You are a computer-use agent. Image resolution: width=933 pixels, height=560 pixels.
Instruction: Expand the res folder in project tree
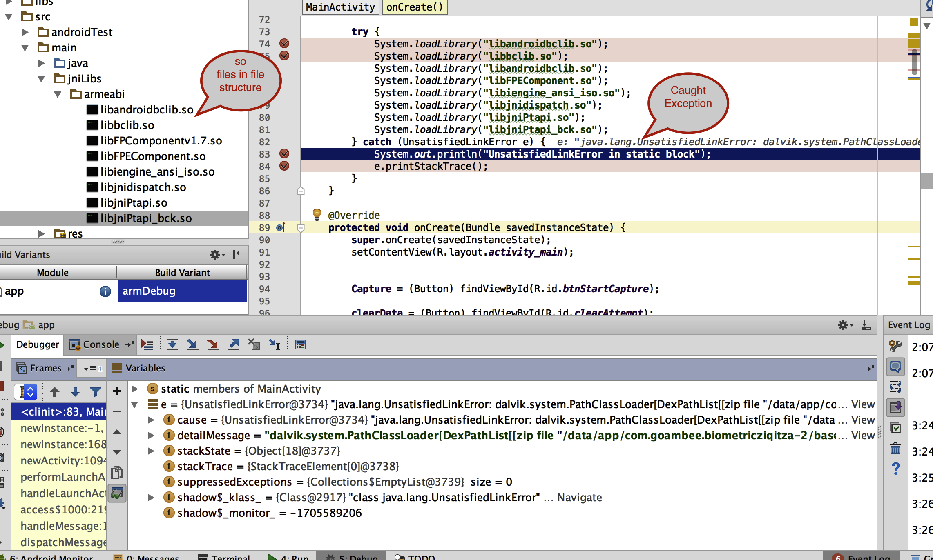coord(41,234)
